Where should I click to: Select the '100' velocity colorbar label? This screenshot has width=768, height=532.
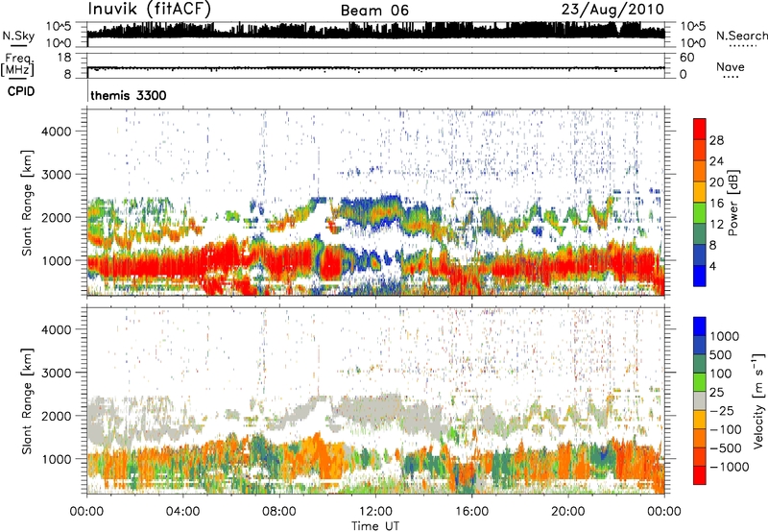tap(721, 374)
